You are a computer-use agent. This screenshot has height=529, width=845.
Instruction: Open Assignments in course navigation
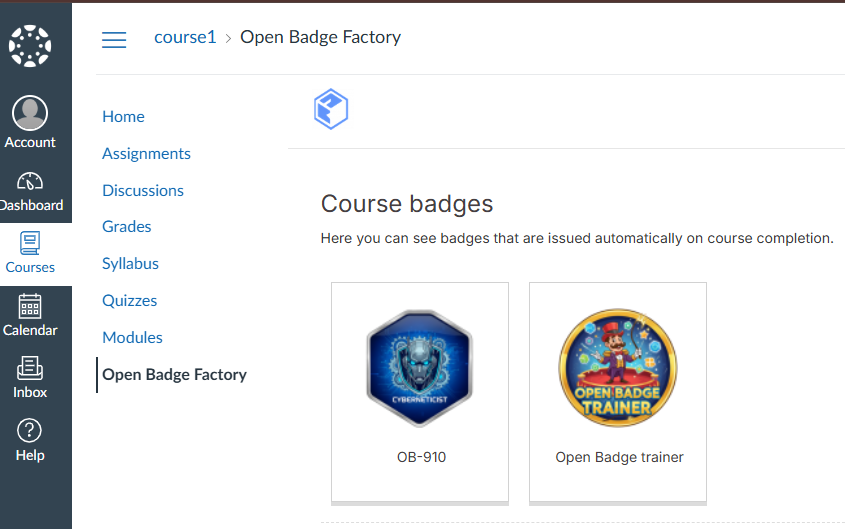[146, 154]
